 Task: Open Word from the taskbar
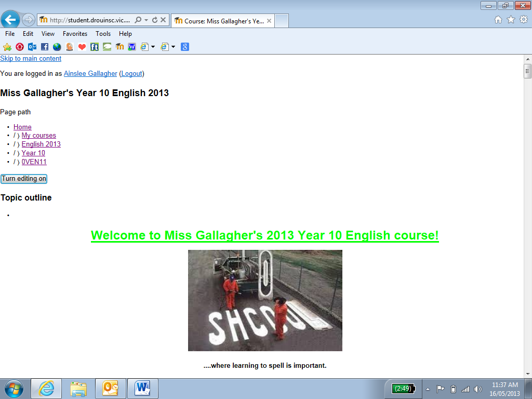[x=143, y=389]
